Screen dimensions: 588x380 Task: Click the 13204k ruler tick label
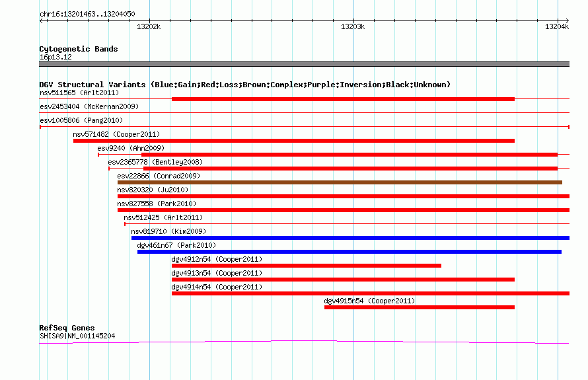tap(557, 26)
